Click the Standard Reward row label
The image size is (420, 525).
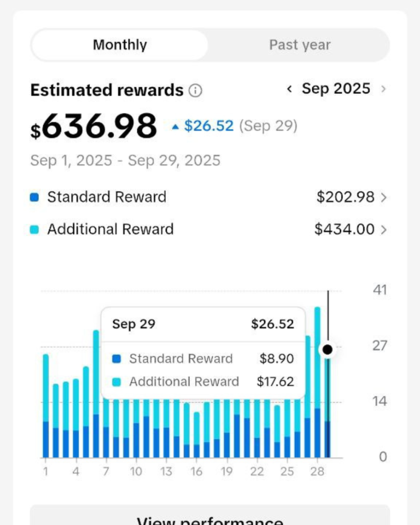click(107, 197)
